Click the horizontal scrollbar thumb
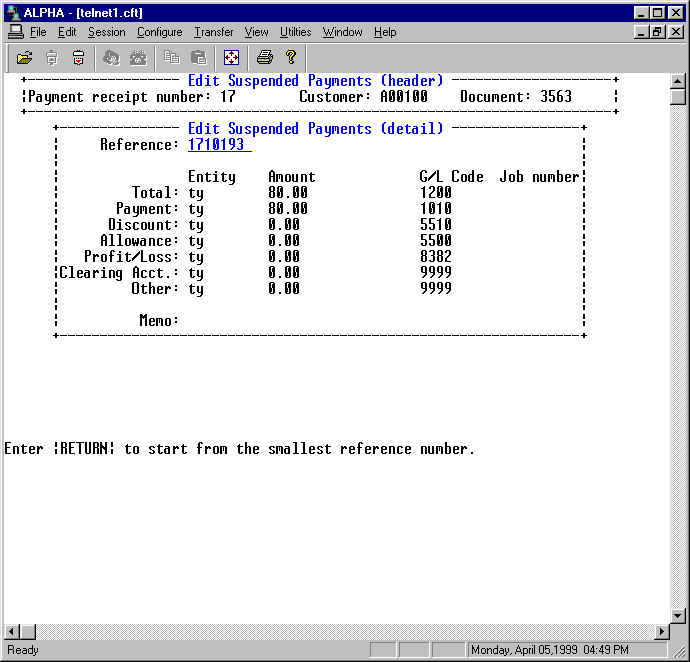Image resolution: width=690 pixels, height=662 pixels. click(28, 632)
